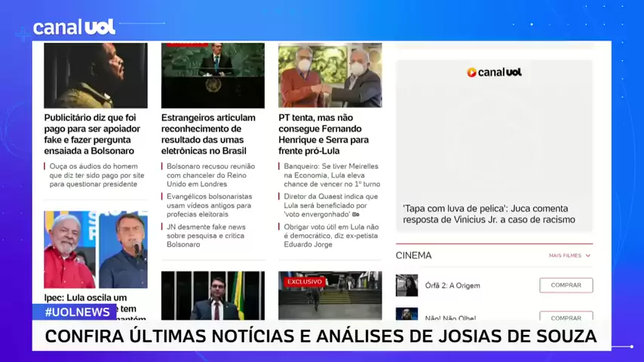This screenshot has width=644, height=362.
Task: Click the chevron next to MAIS FILMES
Action: (587, 256)
